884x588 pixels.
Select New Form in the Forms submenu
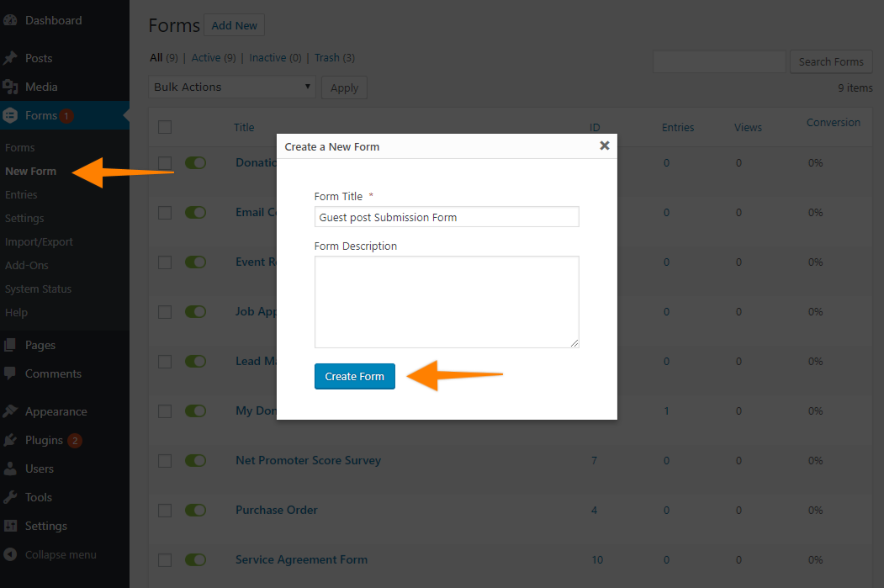tap(30, 172)
